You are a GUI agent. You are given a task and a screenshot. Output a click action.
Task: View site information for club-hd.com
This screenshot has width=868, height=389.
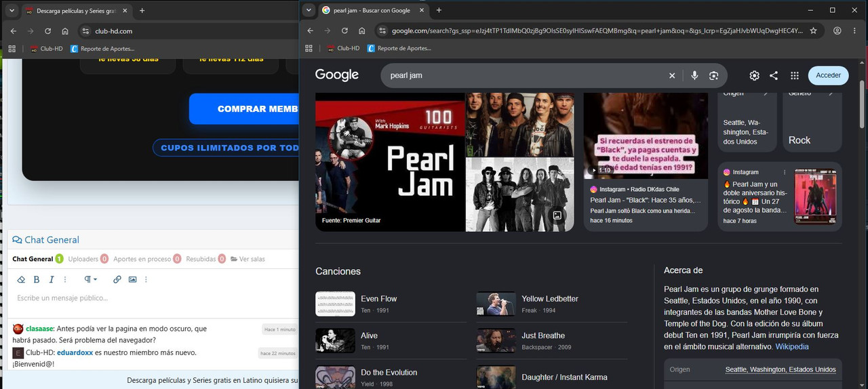[x=85, y=30]
